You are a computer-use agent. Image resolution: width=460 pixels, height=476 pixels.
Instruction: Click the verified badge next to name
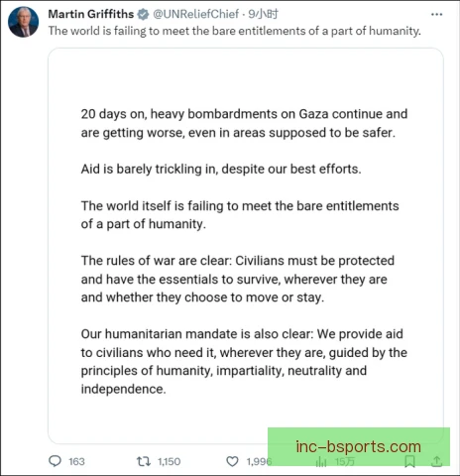point(143,14)
